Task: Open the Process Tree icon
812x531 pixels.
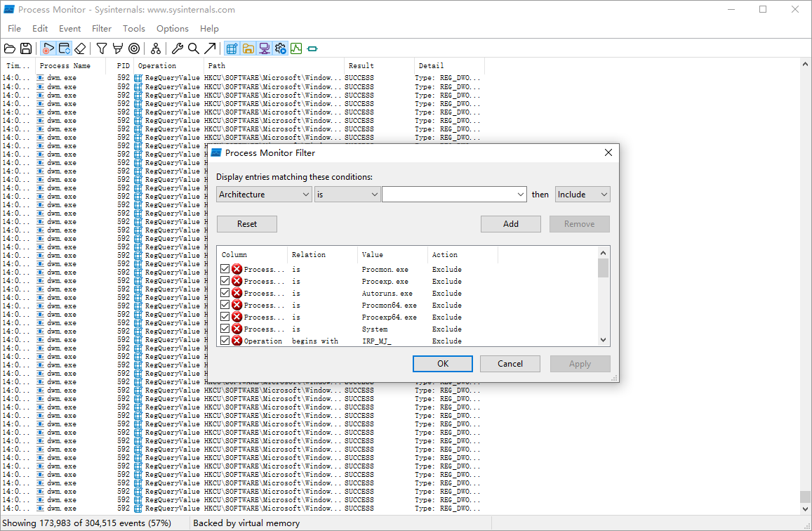Action: (x=156, y=48)
